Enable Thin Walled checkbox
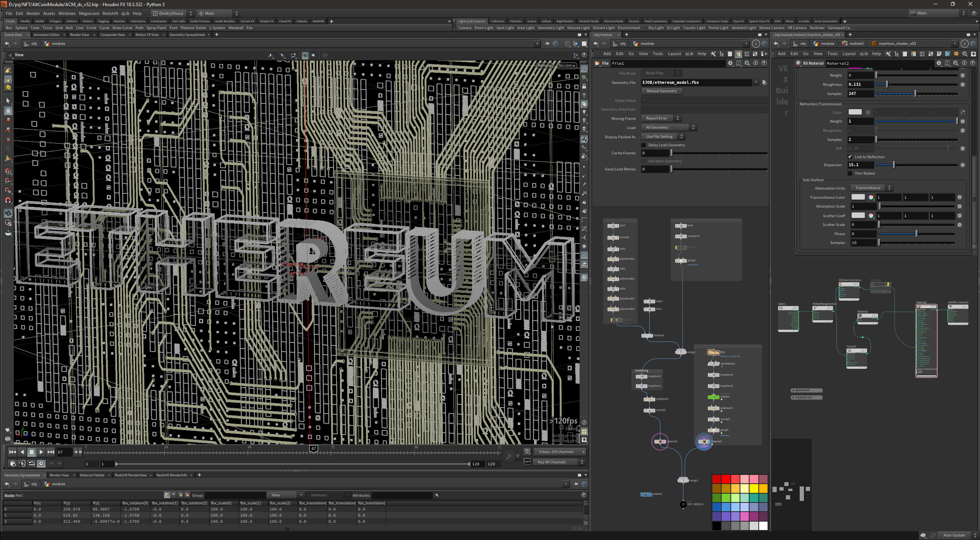980x540 pixels. [850, 173]
